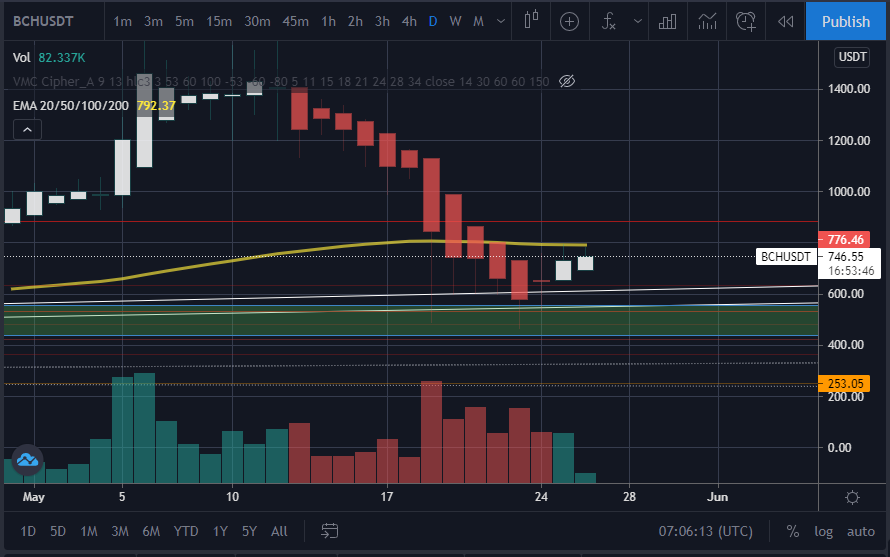
Task: Set date range to All
Action: pos(279,531)
